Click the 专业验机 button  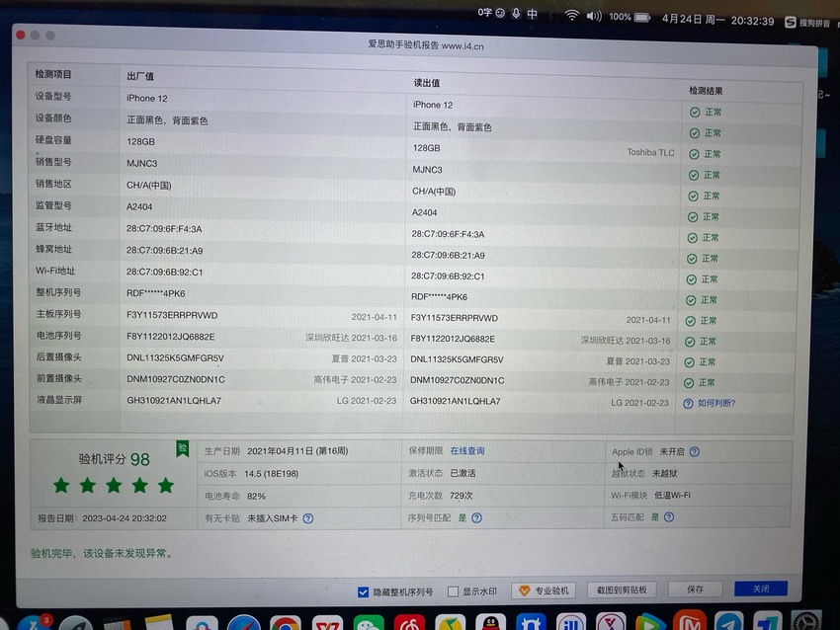coord(544,591)
